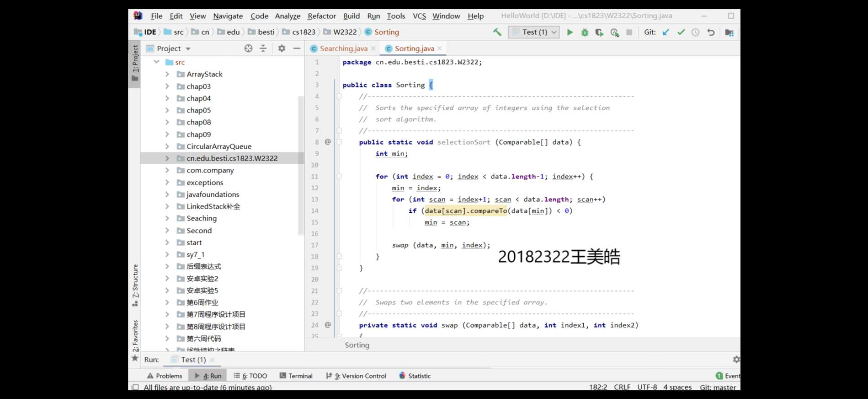Open the VCS menu
The height and width of the screenshot is (399, 868).
(x=419, y=16)
